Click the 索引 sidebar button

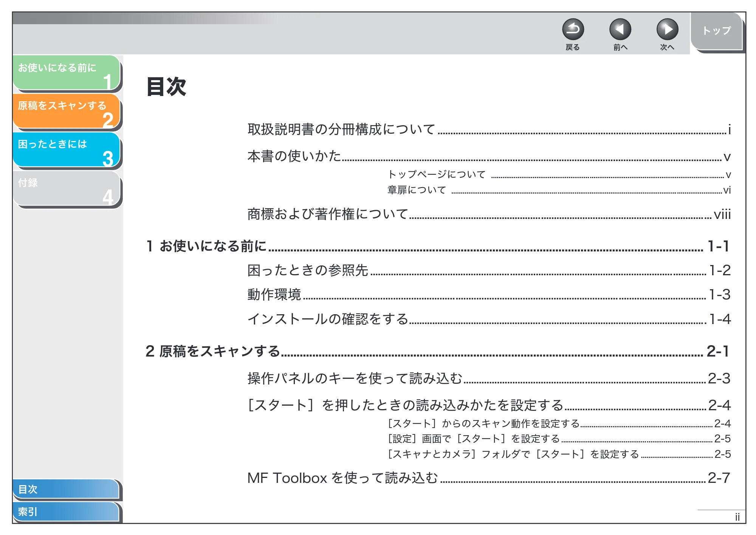[66, 512]
